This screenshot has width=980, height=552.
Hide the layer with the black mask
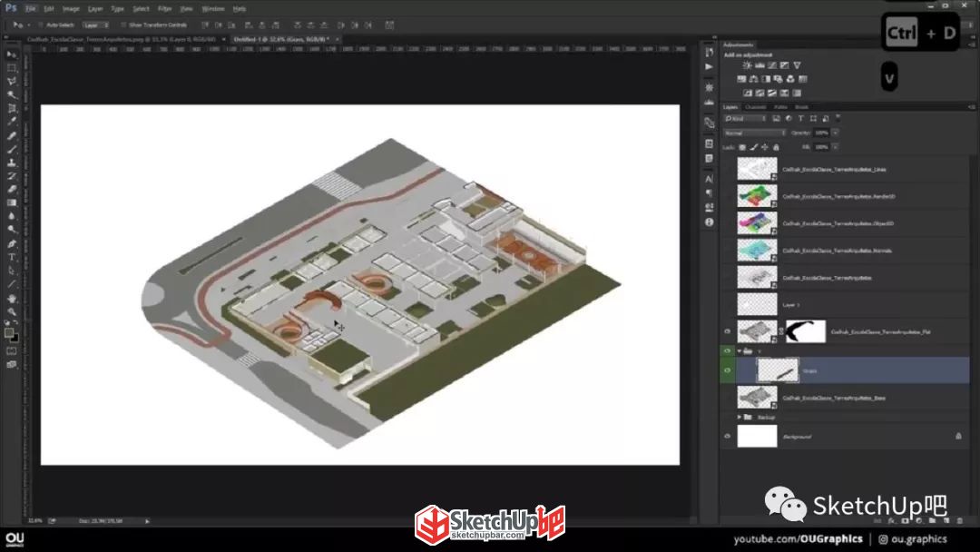pos(727,332)
